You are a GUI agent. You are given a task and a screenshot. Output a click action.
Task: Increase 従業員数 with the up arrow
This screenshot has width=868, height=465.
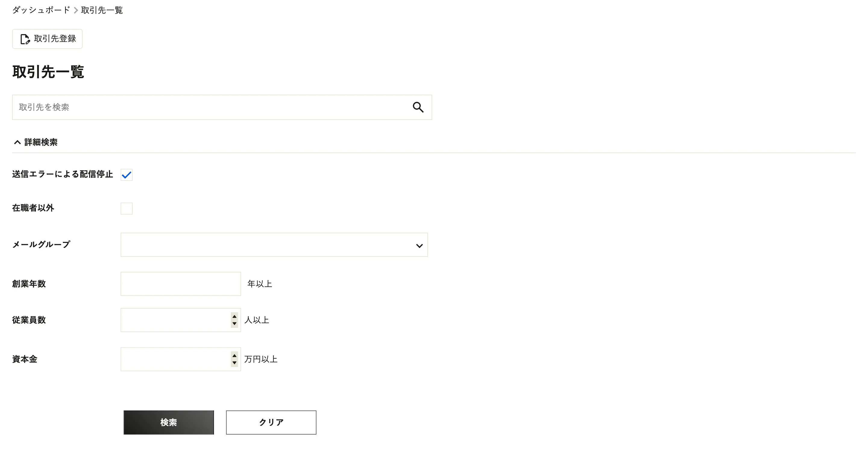[x=234, y=316]
